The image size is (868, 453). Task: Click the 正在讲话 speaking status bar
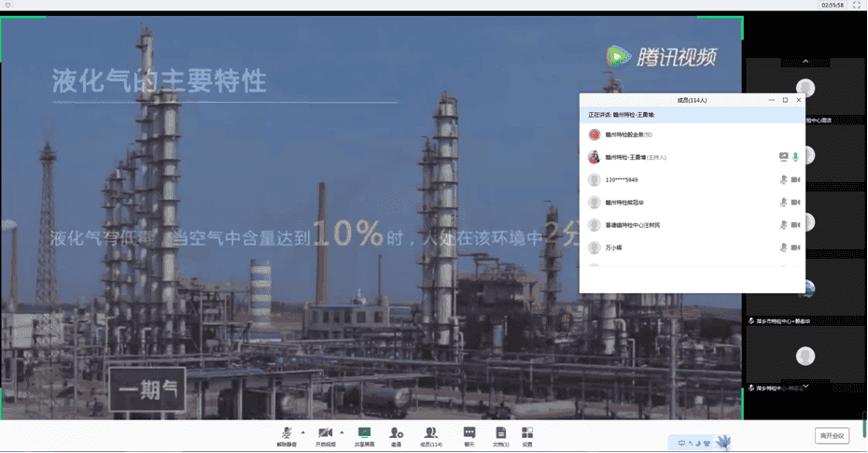click(692, 115)
